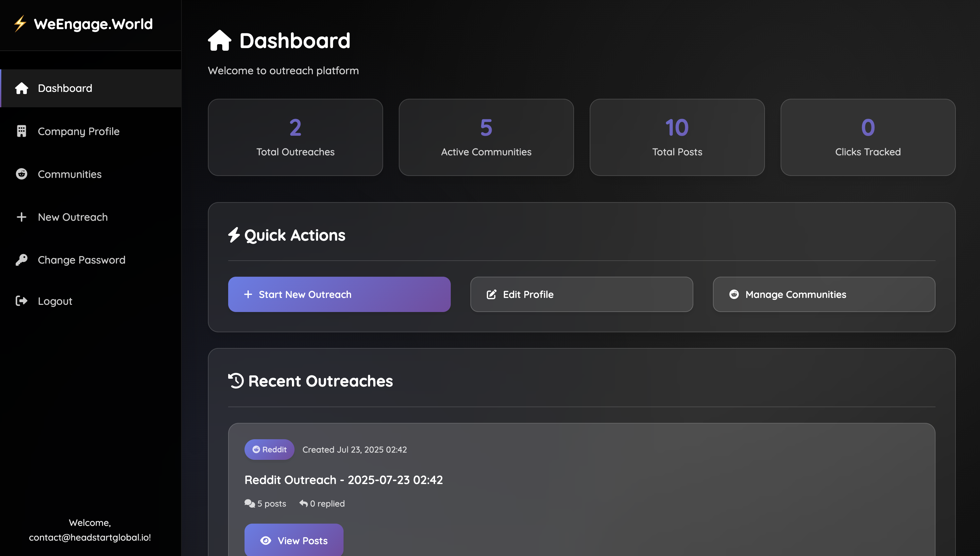Click the Quick Actions section heading
The height and width of the screenshot is (556, 980).
(295, 235)
